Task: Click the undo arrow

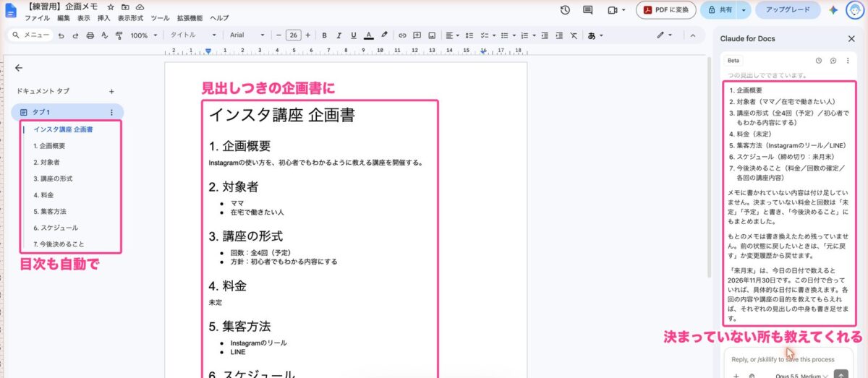Action: tap(61, 35)
